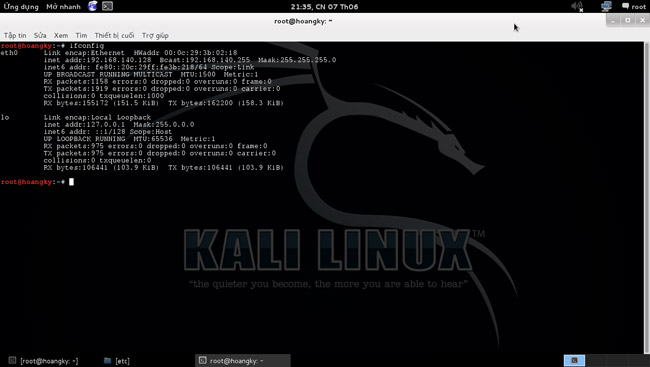Click the eth0 interface name
The image size is (650, 367).
click(9, 53)
